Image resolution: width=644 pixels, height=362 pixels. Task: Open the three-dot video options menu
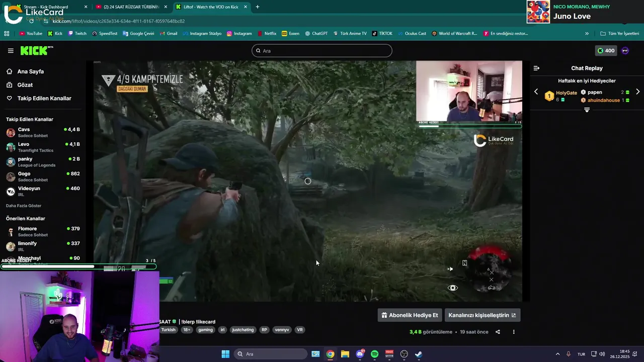(514, 332)
